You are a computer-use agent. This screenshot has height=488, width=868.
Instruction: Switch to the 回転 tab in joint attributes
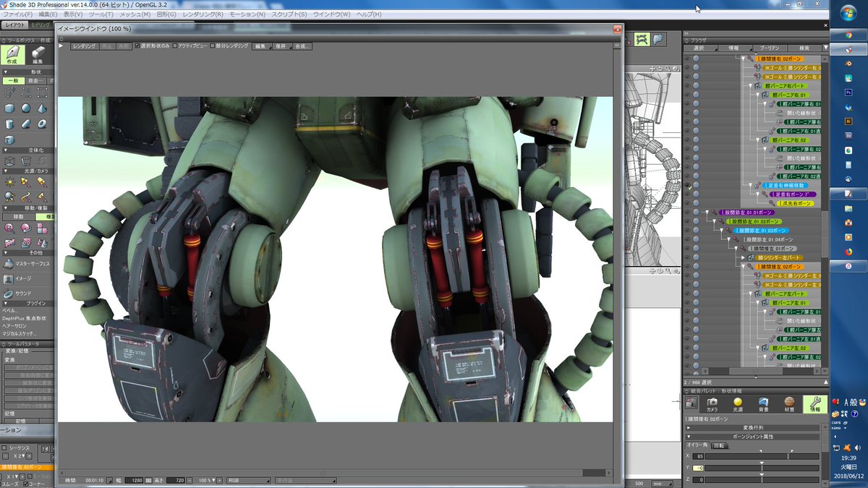tap(720, 446)
